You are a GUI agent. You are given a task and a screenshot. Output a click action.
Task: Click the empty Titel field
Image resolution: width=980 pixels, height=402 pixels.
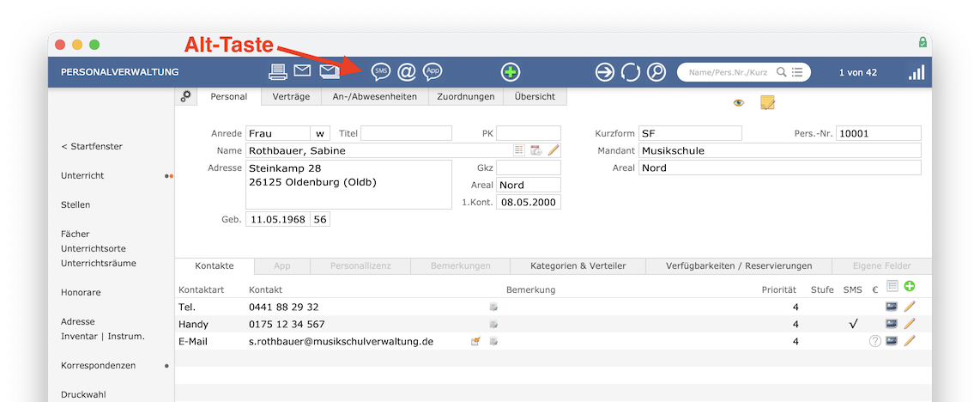pyautogui.click(x=406, y=133)
